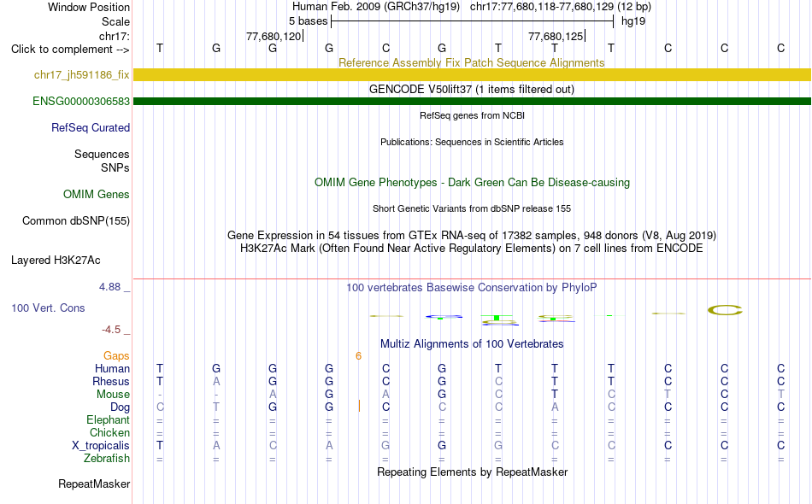This screenshot has width=812, height=504.
Task: Click the Dog species row label
Action: (x=121, y=407)
